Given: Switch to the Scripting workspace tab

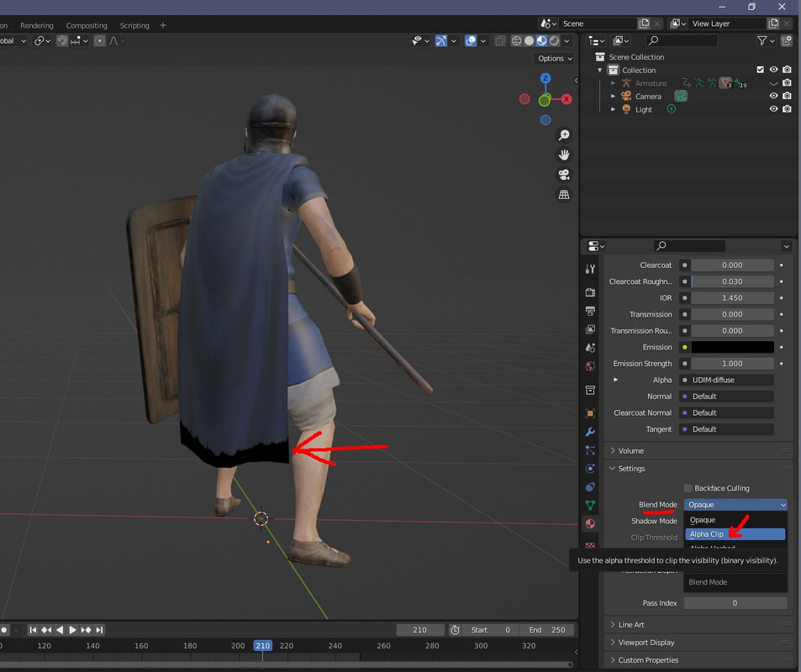Looking at the screenshot, I should [x=134, y=25].
